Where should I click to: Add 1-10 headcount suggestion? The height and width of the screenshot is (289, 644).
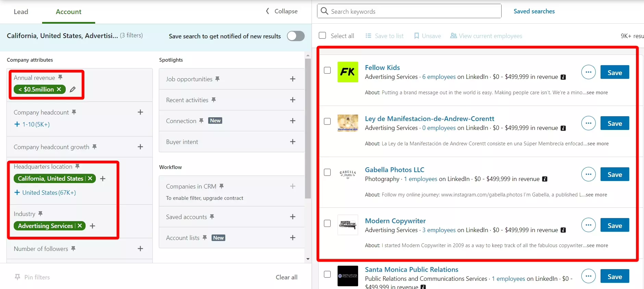(x=32, y=124)
